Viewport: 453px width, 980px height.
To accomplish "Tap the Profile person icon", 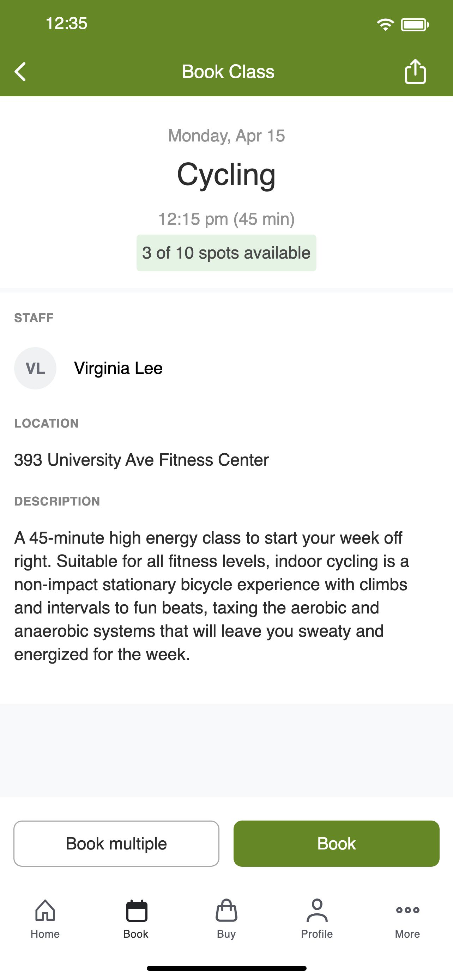I will click(x=317, y=910).
